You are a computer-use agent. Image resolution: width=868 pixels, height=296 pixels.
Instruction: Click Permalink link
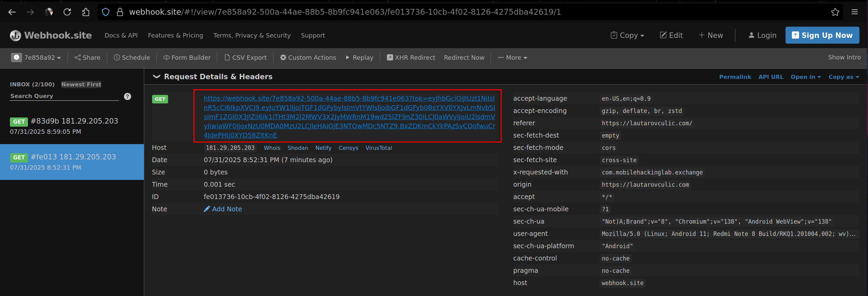pos(735,77)
